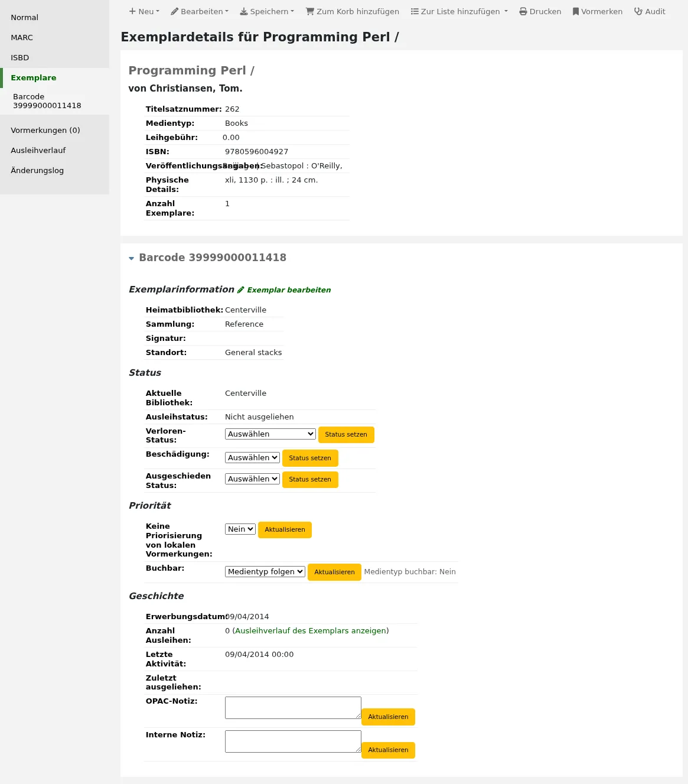
Task: Click Exemplar bearbeiten pencil link
Action: (284, 290)
